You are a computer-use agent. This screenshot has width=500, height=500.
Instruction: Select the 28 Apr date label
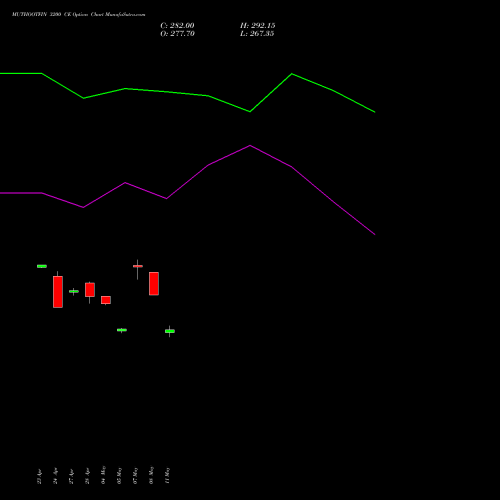87,477
